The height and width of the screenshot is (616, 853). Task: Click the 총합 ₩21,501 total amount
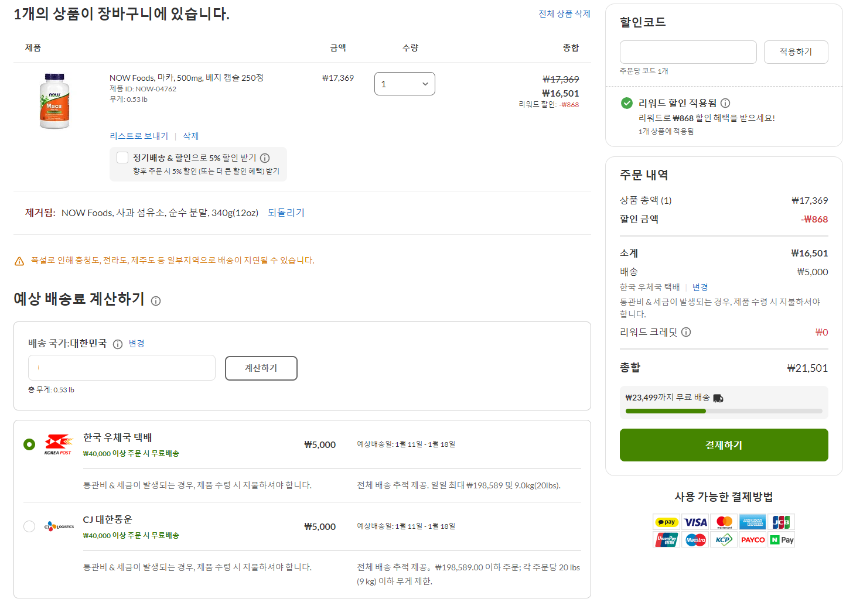click(x=807, y=368)
